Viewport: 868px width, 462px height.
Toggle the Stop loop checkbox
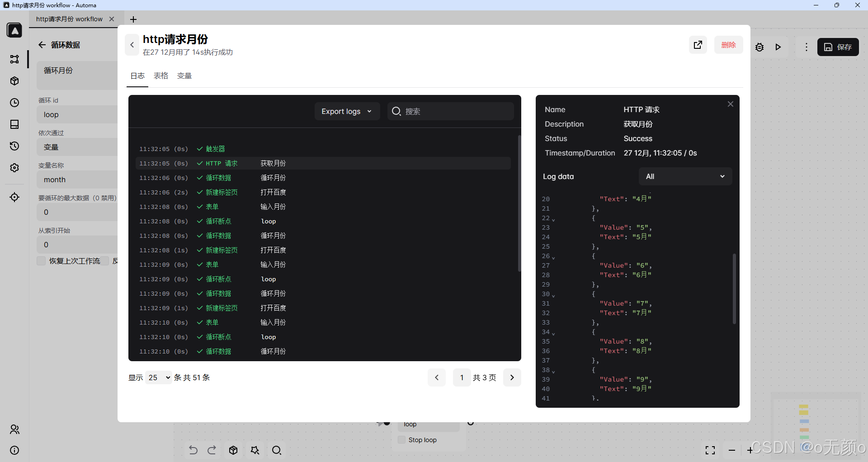[x=401, y=440]
